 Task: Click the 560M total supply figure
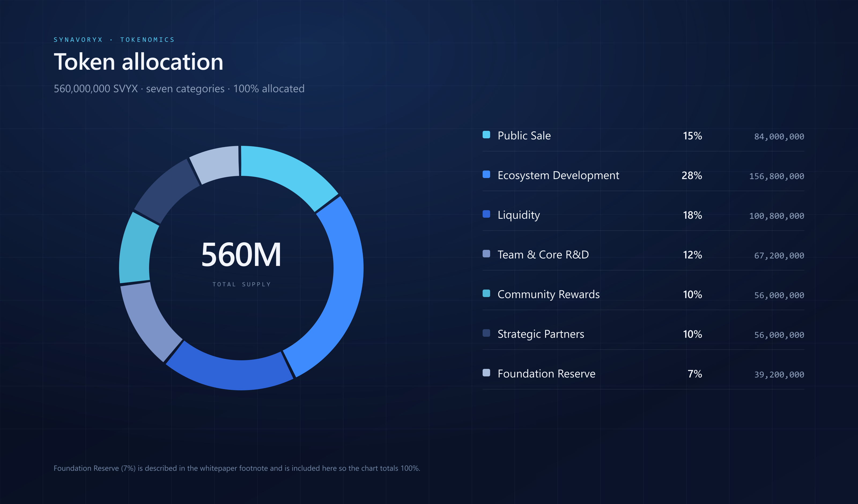pyautogui.click(x=241, y=255)
